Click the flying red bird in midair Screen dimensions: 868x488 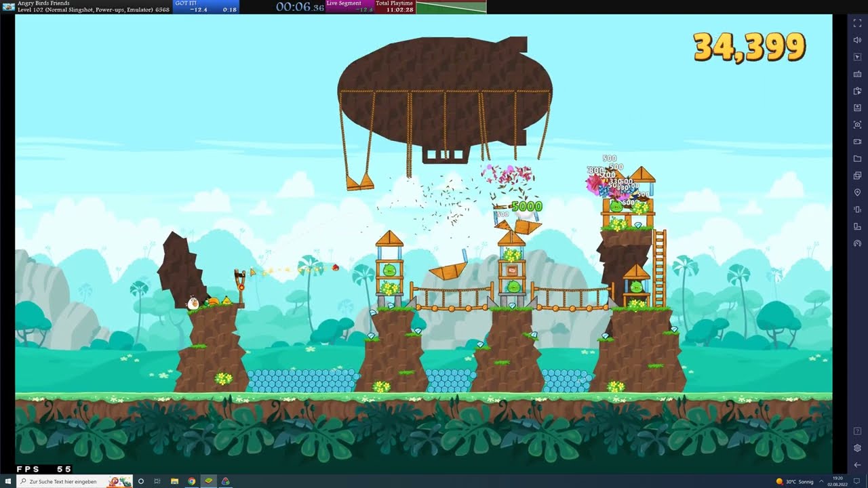(x=335, y=268)
